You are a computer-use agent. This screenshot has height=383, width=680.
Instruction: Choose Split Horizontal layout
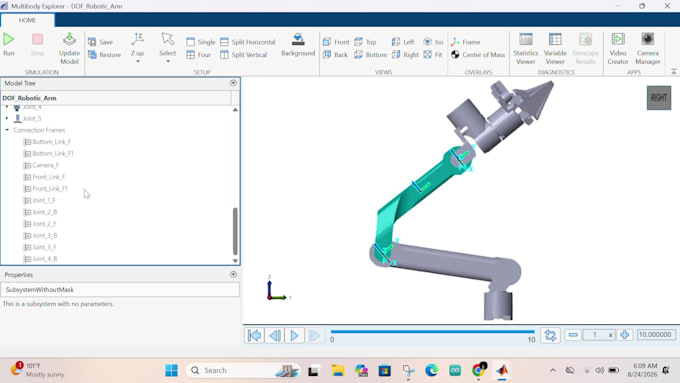(248, 42)
